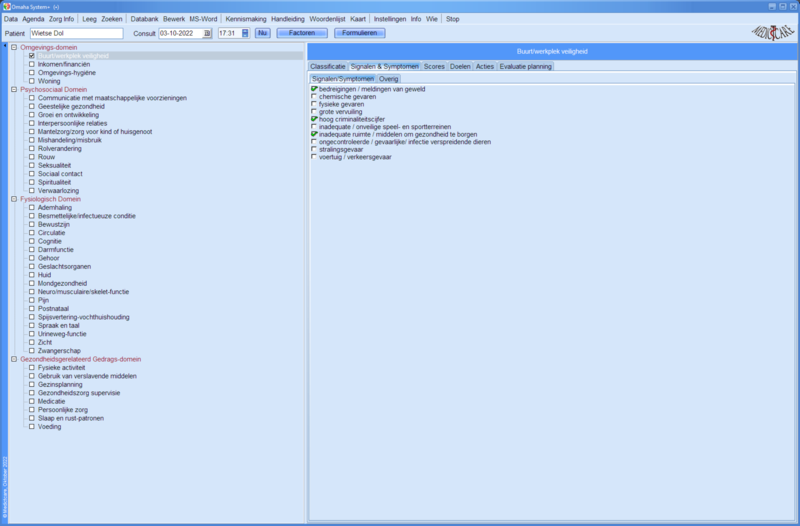Enable the 'Woning' problem checkbox
This screenshot has width=800, height=526.
pos(32,80)
